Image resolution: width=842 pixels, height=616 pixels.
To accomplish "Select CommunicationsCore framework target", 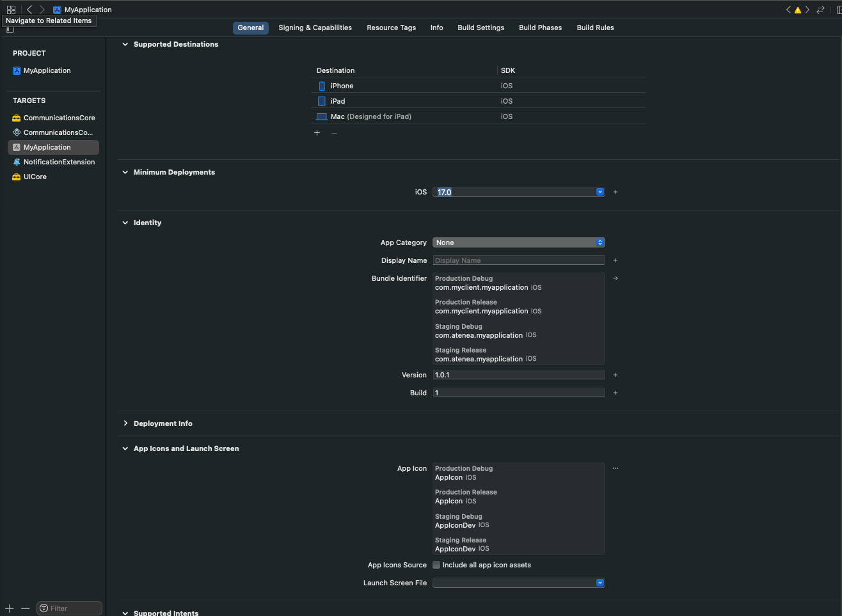I will pyautogui.click(x=54, y=118).
